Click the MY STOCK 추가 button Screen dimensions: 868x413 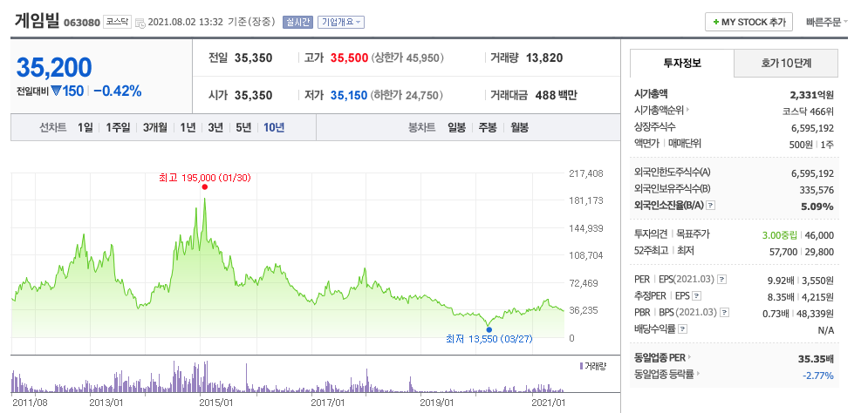point(749,22)
